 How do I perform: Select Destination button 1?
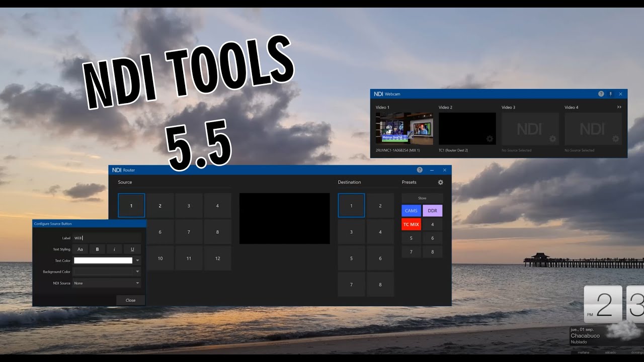351,206
